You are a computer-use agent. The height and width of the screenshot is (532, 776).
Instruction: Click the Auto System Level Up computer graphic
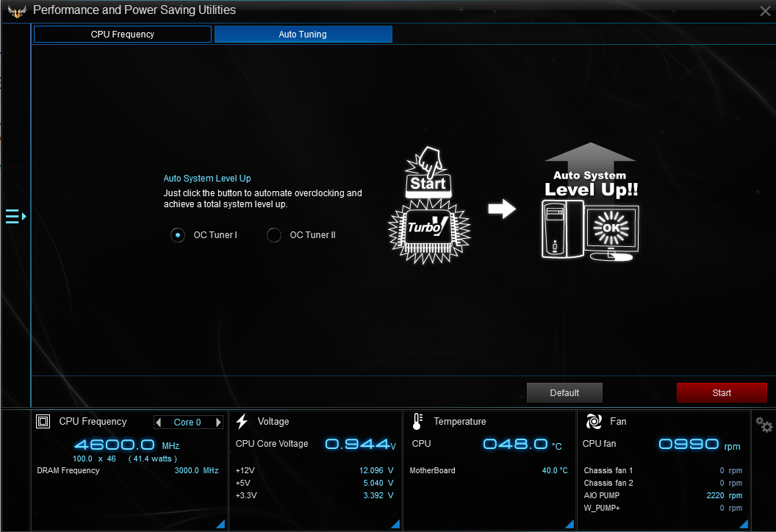(590, 201)
